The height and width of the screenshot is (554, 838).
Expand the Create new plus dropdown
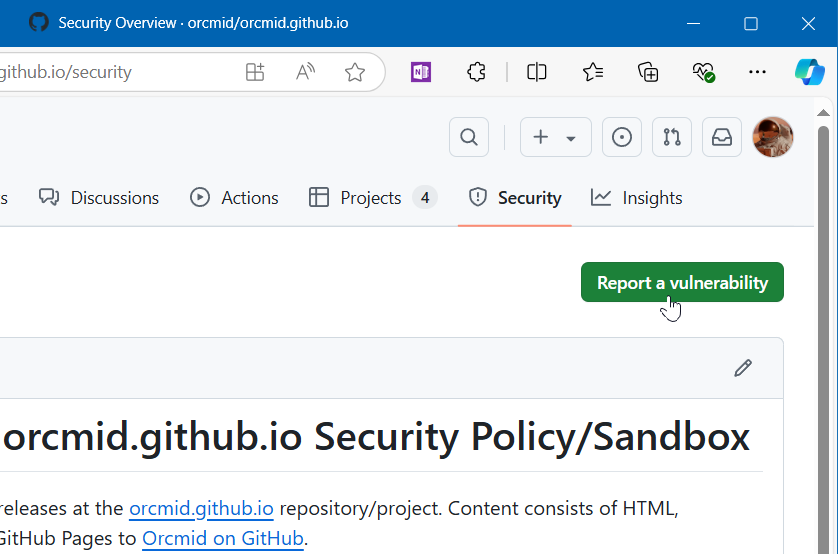(x=555, y=137)
